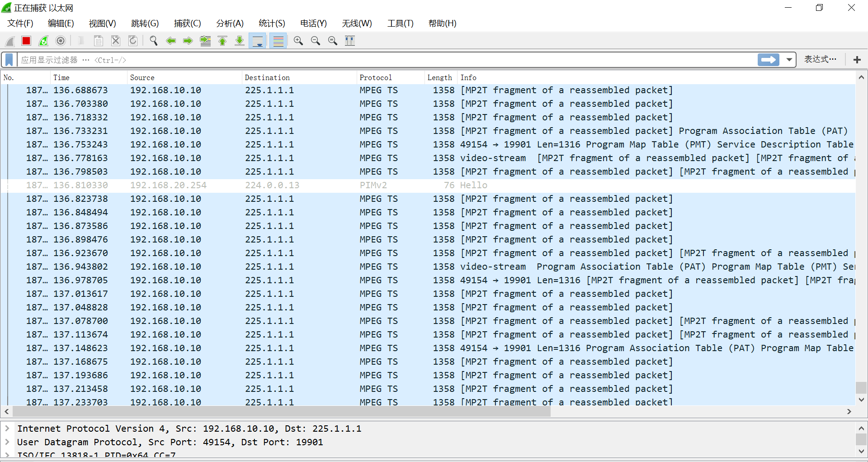Click the close capture file icon
The image size is (868, 462).
(116, 41)
